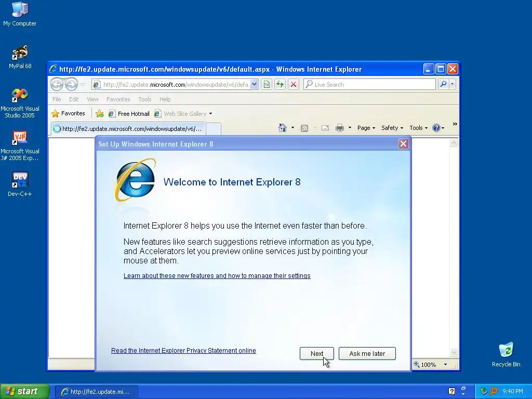Select the My Computer desktop icon

coord(20,14)
